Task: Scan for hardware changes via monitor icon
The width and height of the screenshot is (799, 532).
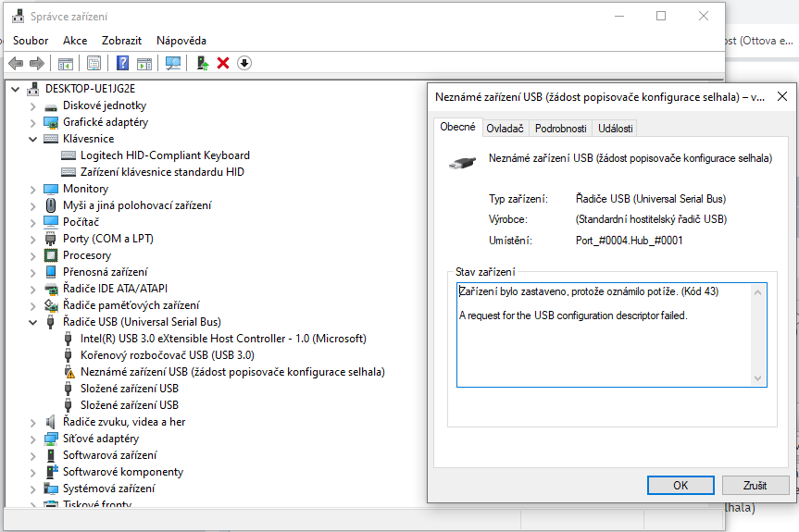Action: [172, 63]
